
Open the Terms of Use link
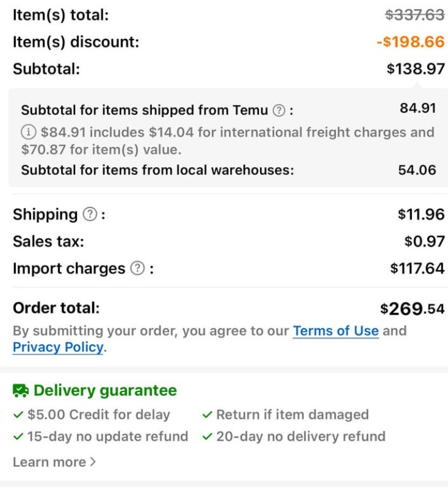point(336,331)
